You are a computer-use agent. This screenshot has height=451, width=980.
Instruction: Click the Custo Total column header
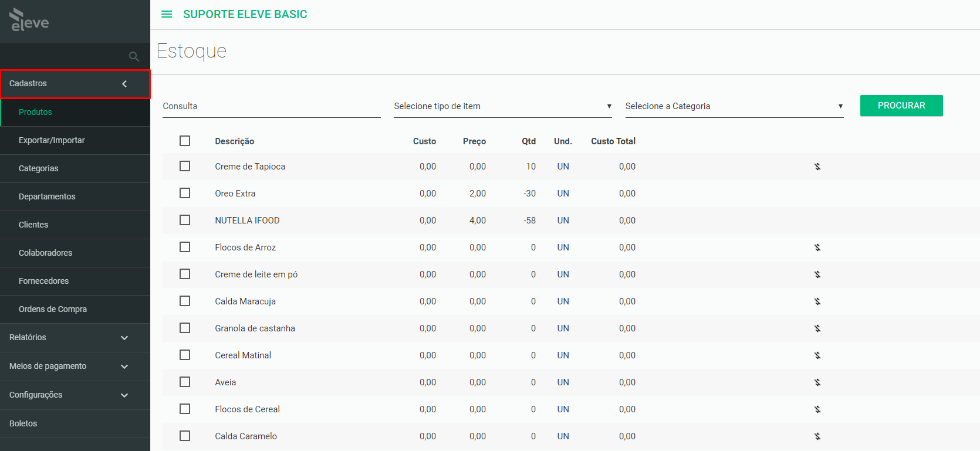(x=613, y=141)
